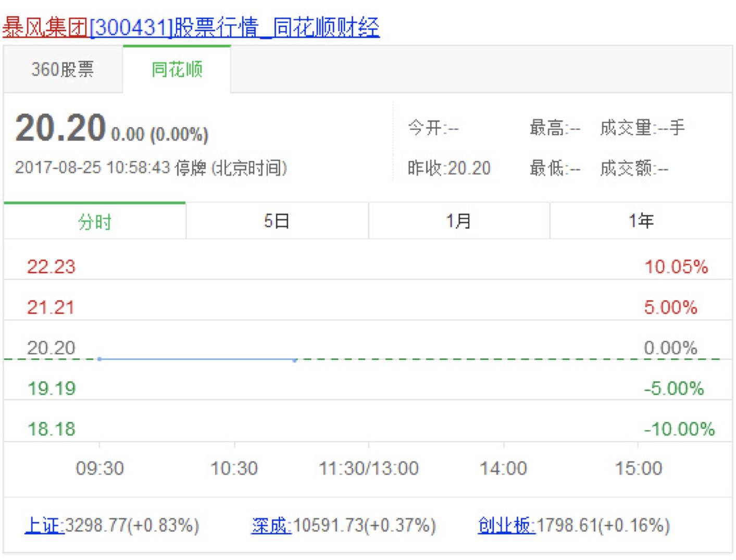Click the 0.00% percentage axis label on chart
The image size is (736, 560).
tap(670, 347)
